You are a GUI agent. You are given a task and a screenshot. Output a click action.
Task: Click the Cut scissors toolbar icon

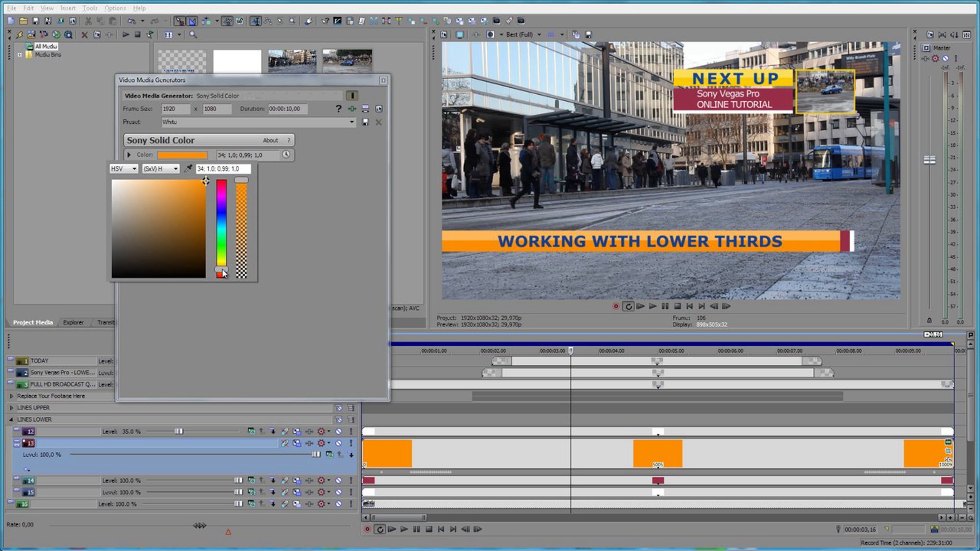click(x=88, y=21)
